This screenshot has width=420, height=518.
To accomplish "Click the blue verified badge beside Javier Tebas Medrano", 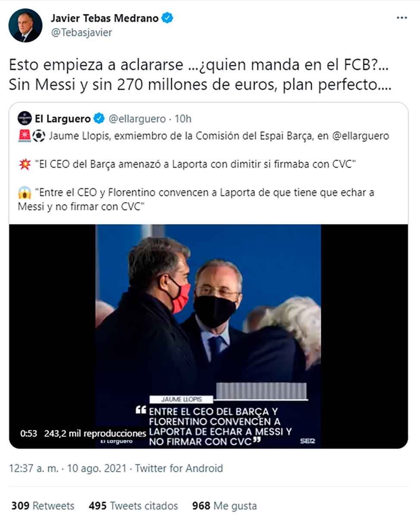I will 167,18.
